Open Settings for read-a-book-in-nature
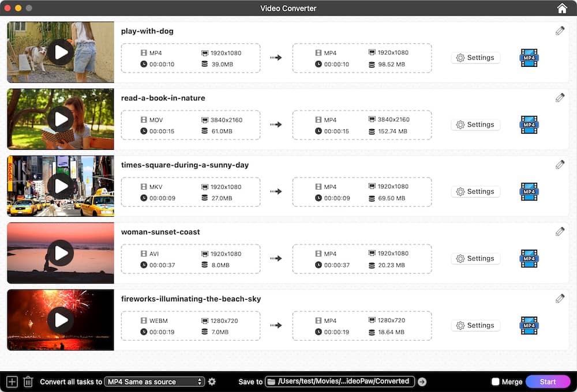This screenshot has height=392, width=577. pyautogui.click(x=475, y=125)
